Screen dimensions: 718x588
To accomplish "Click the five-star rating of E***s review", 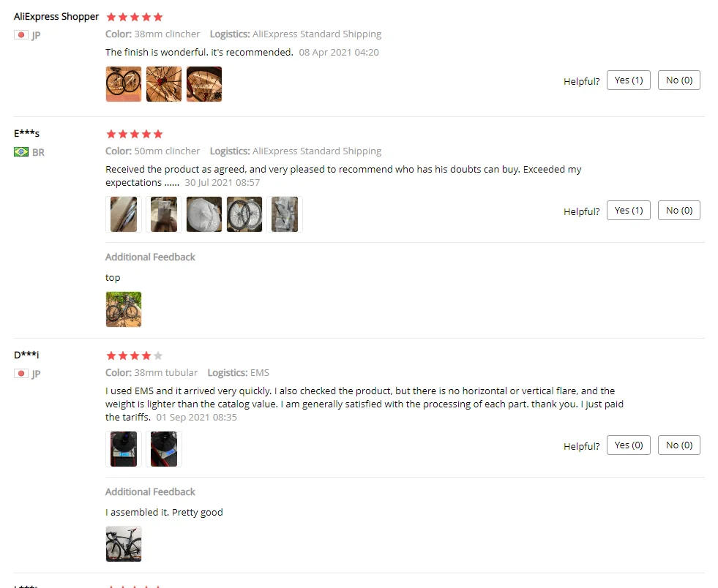I will (x=135, y=134).
